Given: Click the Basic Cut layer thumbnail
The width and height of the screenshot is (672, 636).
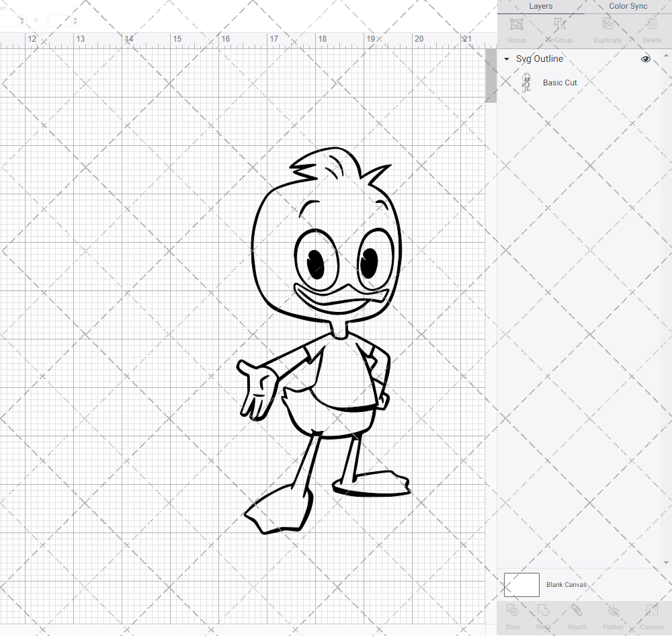Looking at the screenshot, I should pyautogui.click(x=528, y=82).
